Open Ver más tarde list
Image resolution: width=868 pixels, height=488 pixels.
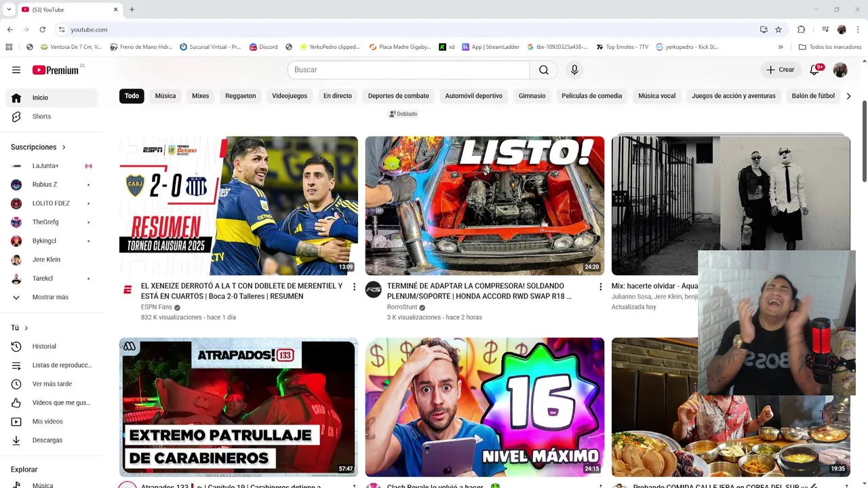coord(52,384)
